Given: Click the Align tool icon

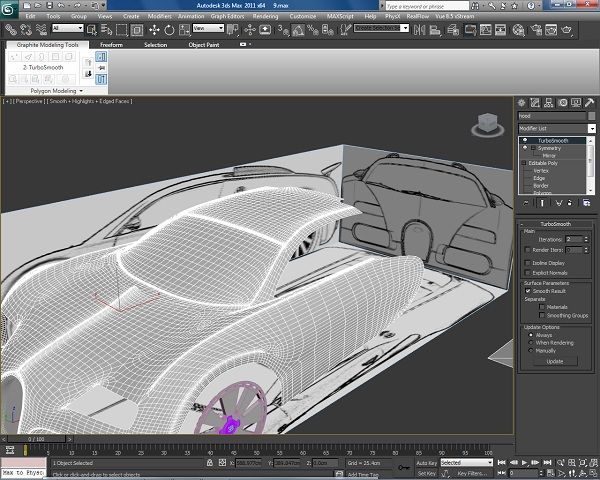Looking at the screenshot, I should [435, 29].
